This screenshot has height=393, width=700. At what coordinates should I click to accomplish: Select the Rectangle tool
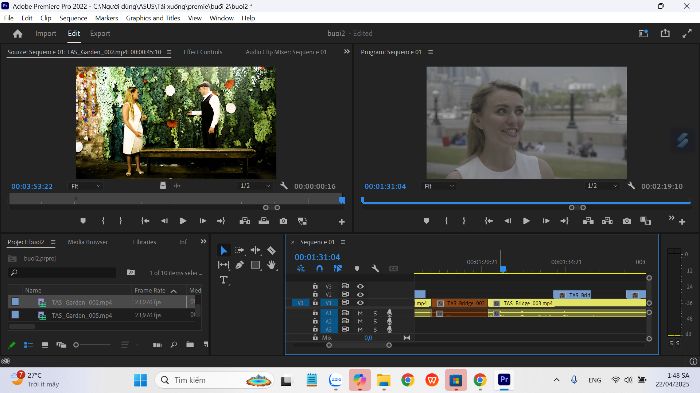pos(255,265)
